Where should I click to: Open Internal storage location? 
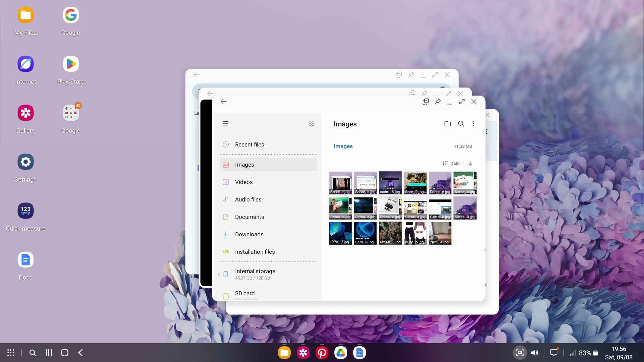point(268,274)
